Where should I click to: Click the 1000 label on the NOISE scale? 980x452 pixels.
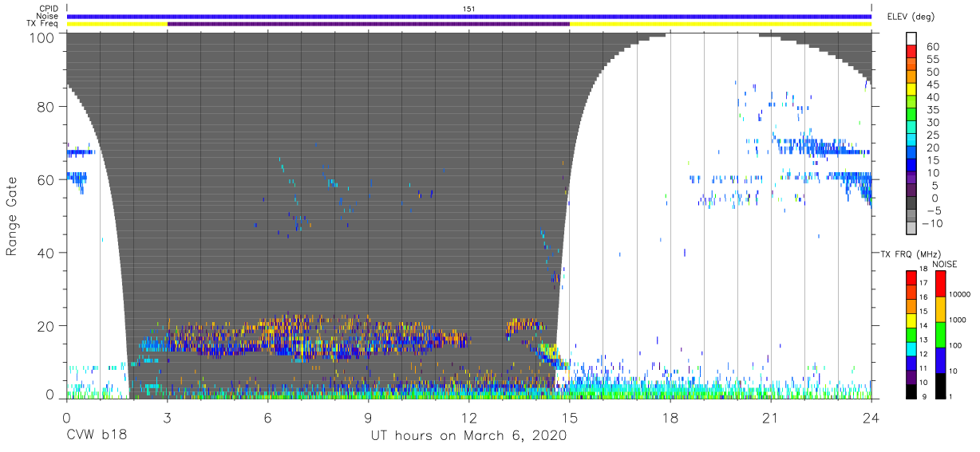[958, 320]
